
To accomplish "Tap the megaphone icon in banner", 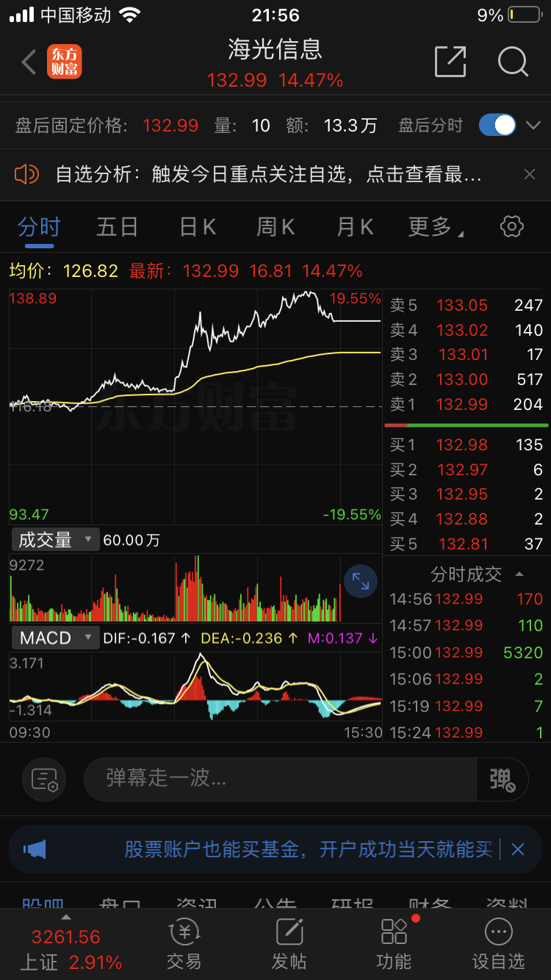I will [x=35, y=849].
